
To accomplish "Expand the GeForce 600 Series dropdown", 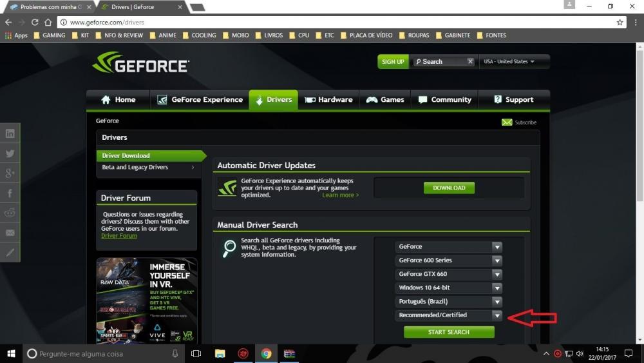I will coord(448,260).
